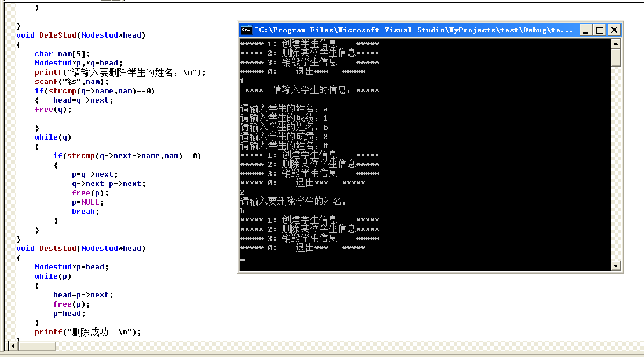This screenshot has width=644, height=357.
Task: Click the 'void Deststud(Nodestud*head)' line
Action: [81, 249]
